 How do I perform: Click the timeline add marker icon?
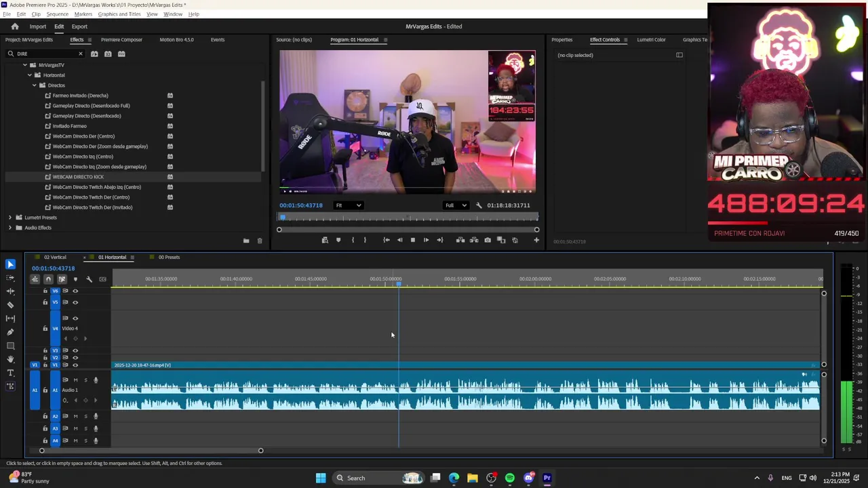coord(75,279)
